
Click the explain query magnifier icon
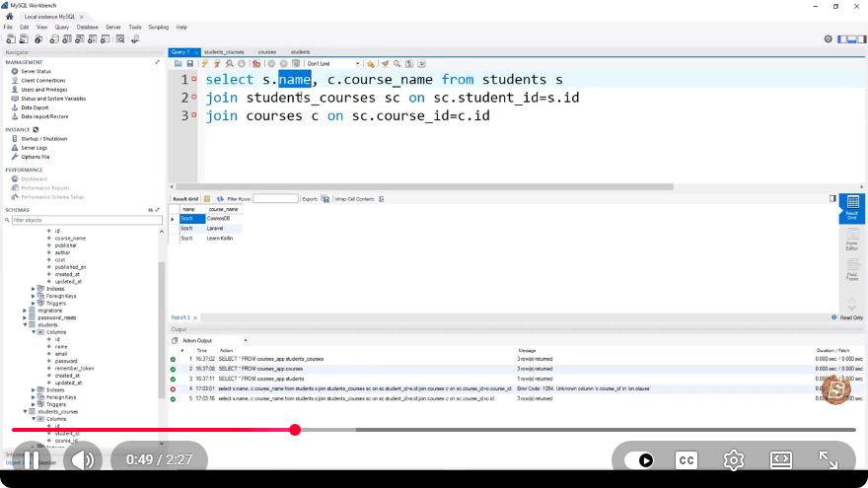[229, 64]
